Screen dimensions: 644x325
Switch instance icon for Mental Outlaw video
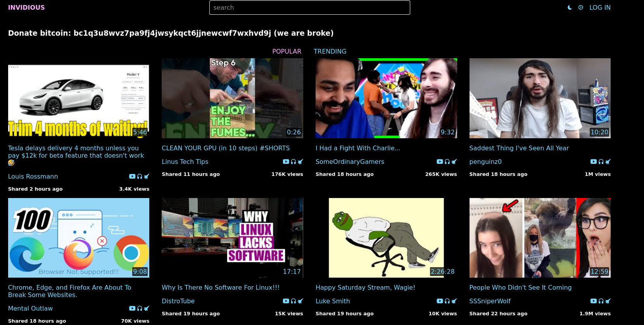[x=147, y=308]
